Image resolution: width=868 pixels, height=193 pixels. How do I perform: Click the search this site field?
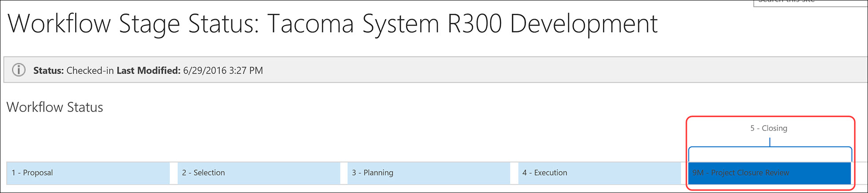point(810,3)
